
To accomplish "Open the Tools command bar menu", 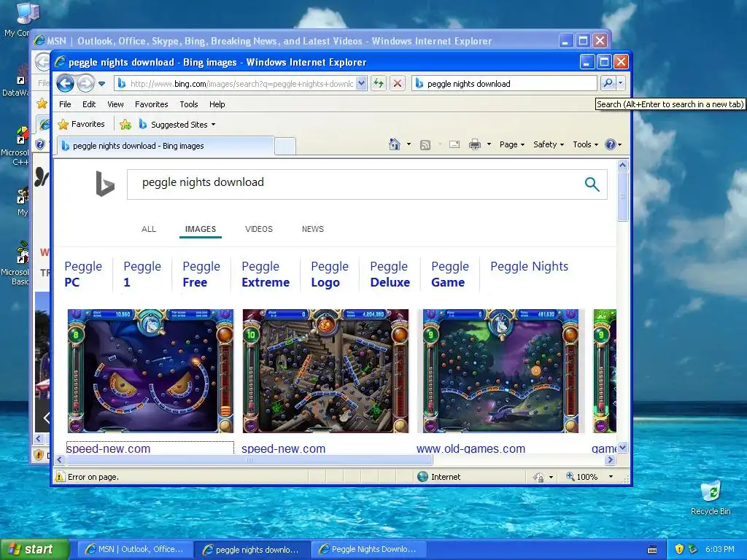I will (585, 144).
